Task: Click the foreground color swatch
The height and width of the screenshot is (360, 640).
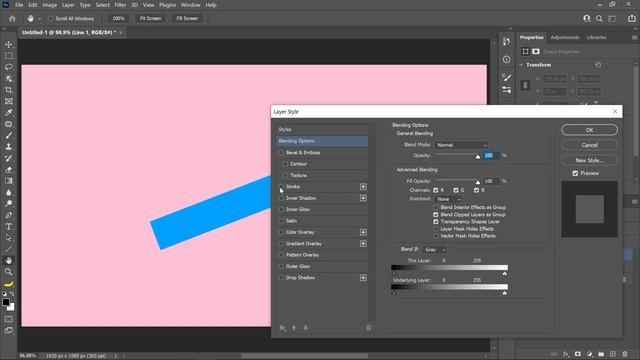Action: pos(6,302)
